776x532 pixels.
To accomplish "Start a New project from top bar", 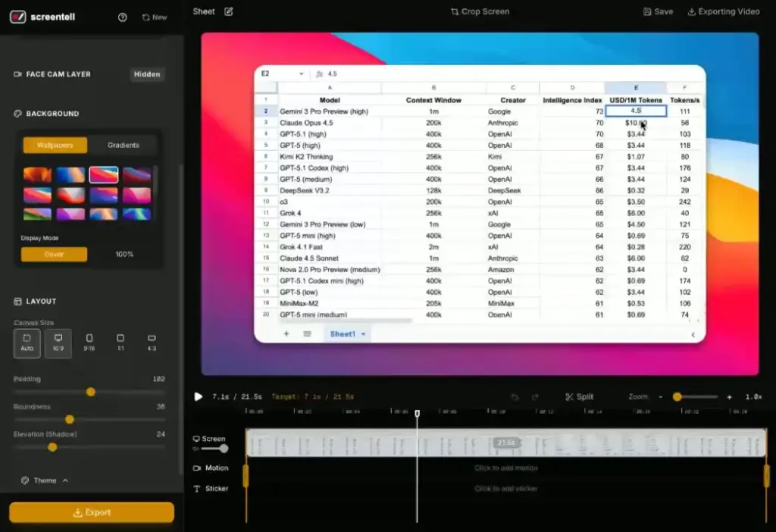I will tap(155, 17).
